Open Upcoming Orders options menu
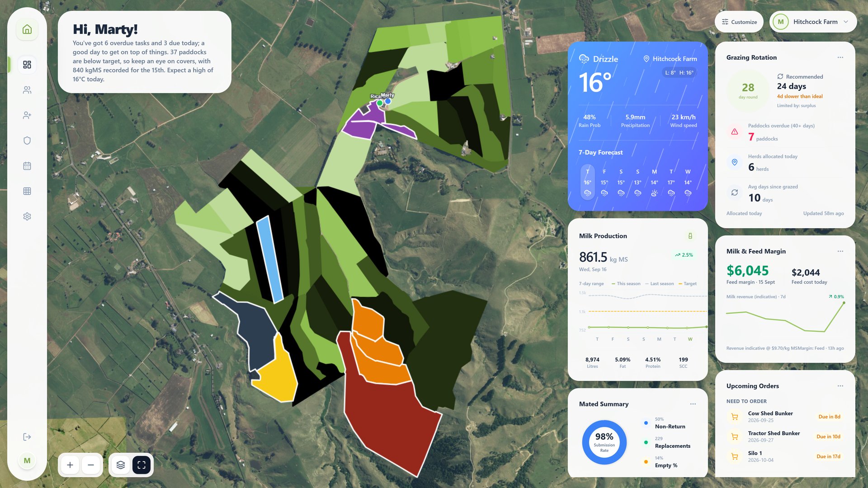Image resolution: width=868 pixels, height=488 pixels. point(840,386)
